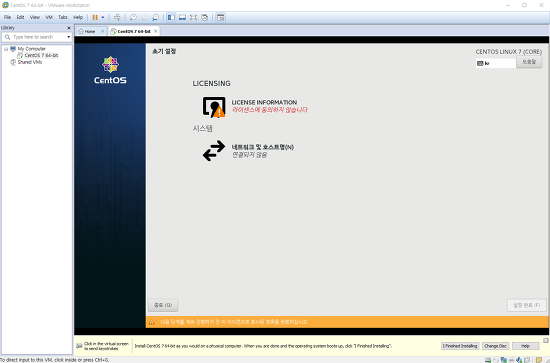This screenshot has height=363, width=550.
Task: Toggle the thumbnail bar view
Action: [182, 17]
